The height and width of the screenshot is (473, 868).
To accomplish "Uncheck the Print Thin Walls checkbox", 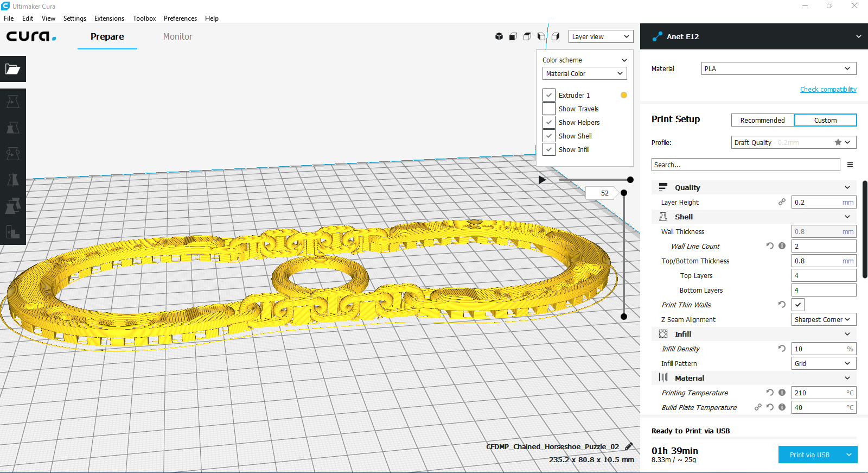I will pyautogui.click(x=798, y=305).
